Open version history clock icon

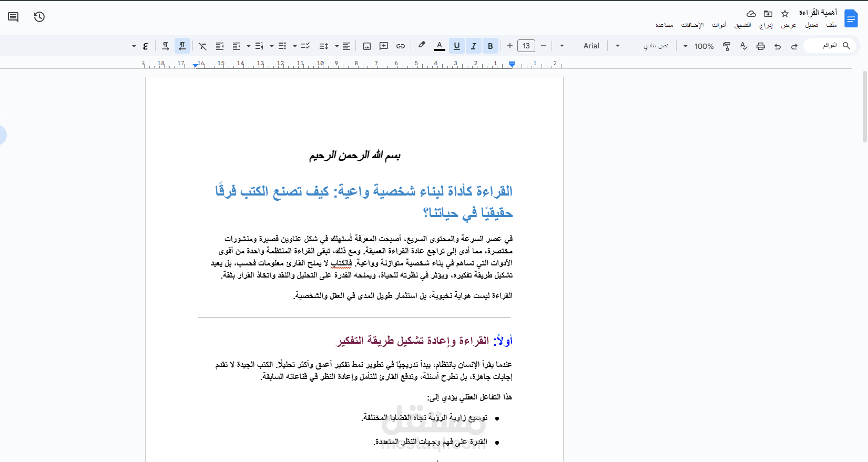39,17
